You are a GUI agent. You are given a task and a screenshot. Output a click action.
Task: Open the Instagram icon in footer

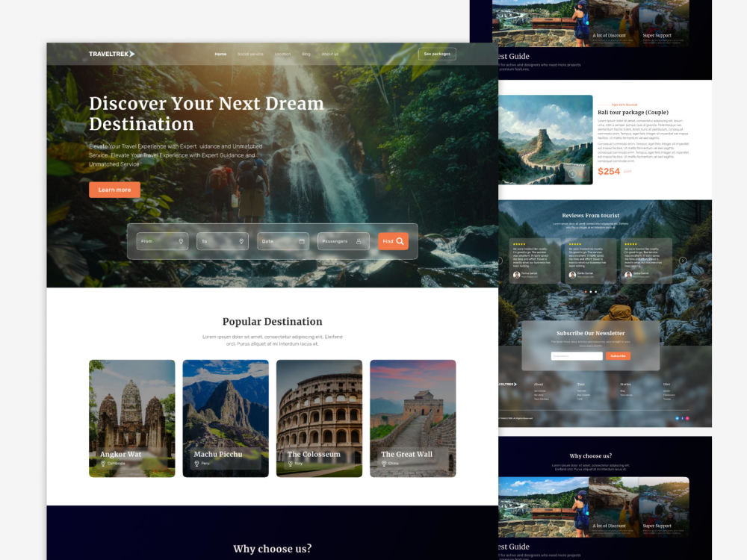click(x=687, y=418)
